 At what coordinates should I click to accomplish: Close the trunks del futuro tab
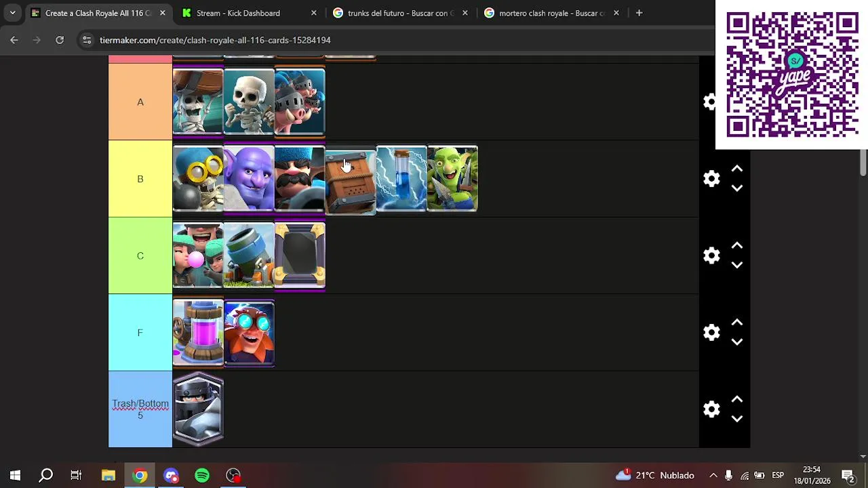click(465, 13)
